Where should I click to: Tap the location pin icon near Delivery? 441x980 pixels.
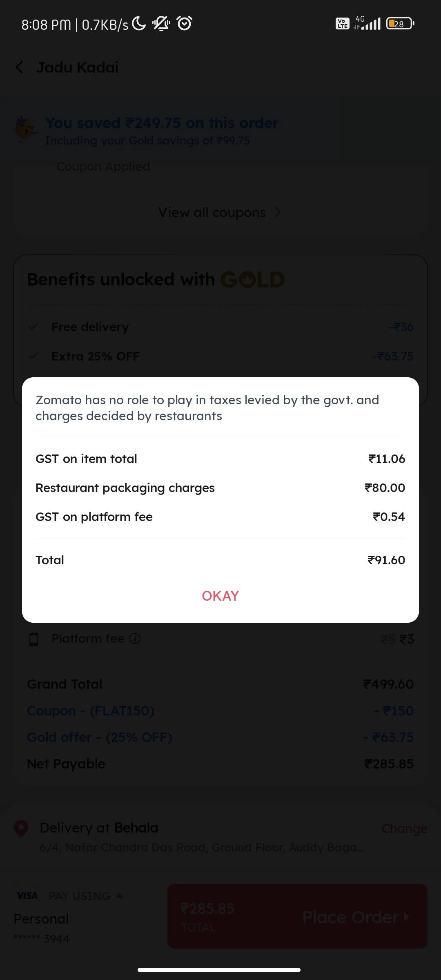coord(21,829)
